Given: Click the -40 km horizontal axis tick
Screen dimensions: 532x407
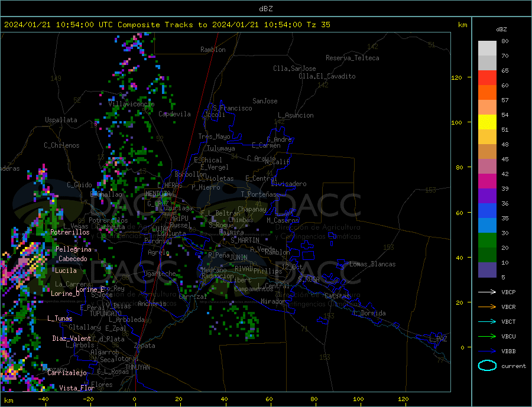Looking at the screenshot, I should click(x=43, y=399).
